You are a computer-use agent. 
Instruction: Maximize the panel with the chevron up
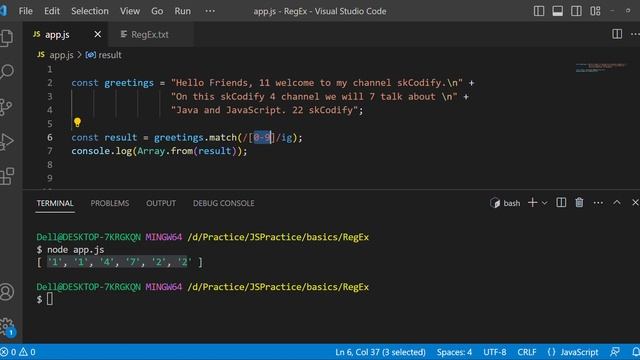617,202
